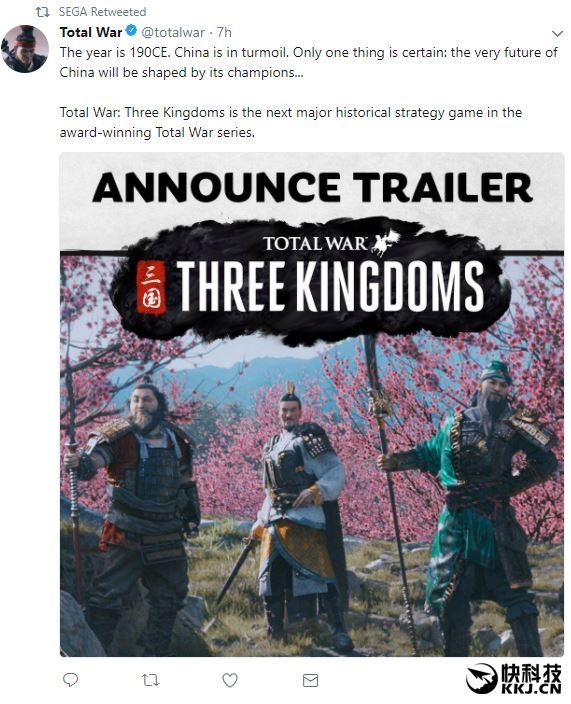Click the red Chinese seal emblem

pyautogui.click(x=152, y=287)
